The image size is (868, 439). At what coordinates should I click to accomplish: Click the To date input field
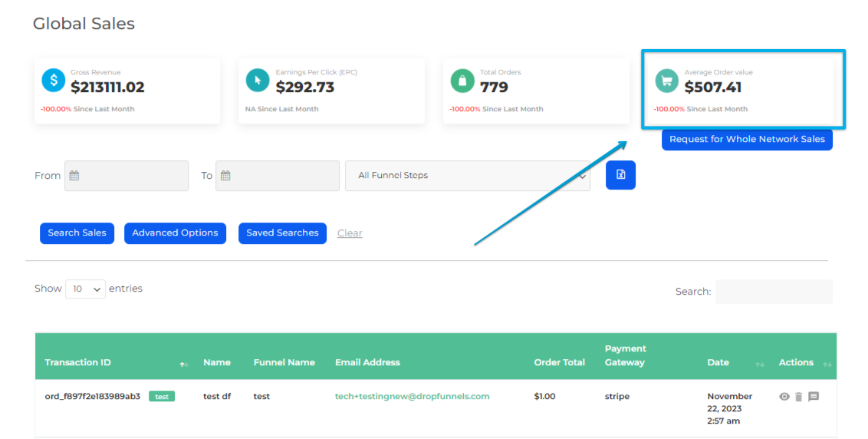(x=278, y=176)
